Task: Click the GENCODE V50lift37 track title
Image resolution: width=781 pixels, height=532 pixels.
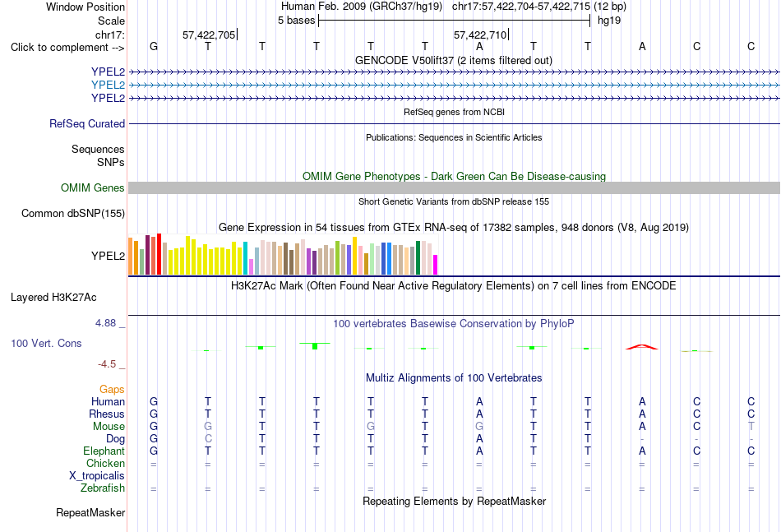Action: click(453, 60)
